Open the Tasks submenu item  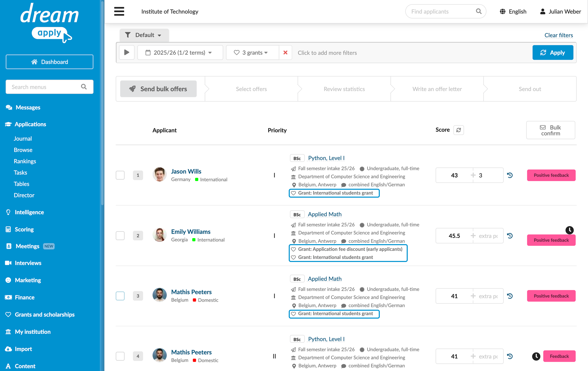click(x=20, y=173)
